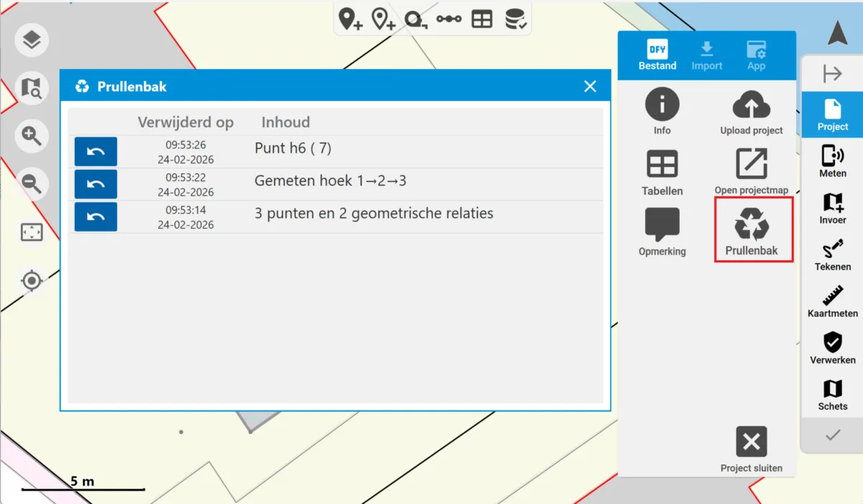Open Kaartmeten ruler tool
The image size is (863, 504).
[832, 301]
